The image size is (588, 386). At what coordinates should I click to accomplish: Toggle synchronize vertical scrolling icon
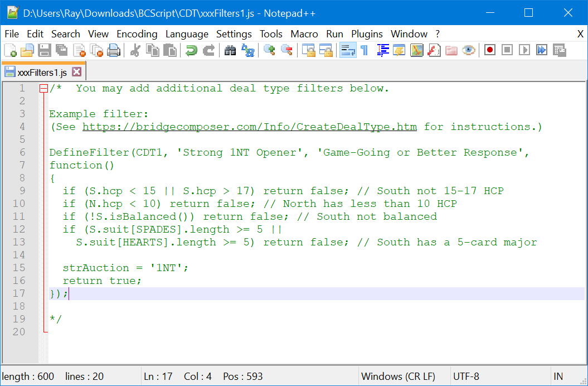[x=308, y=50]
